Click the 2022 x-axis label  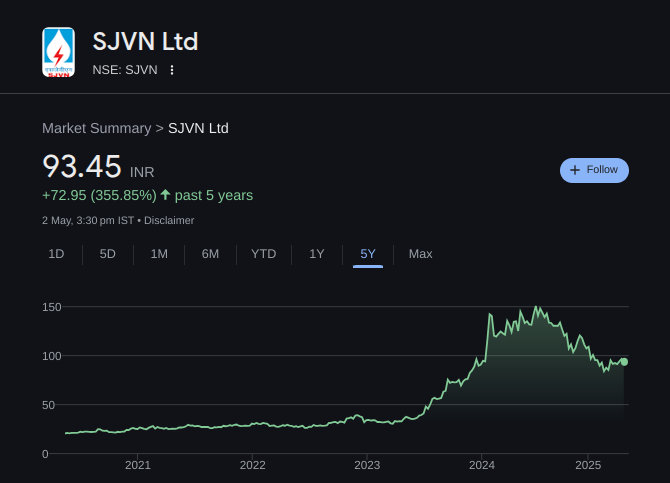[x=253, y=465]
